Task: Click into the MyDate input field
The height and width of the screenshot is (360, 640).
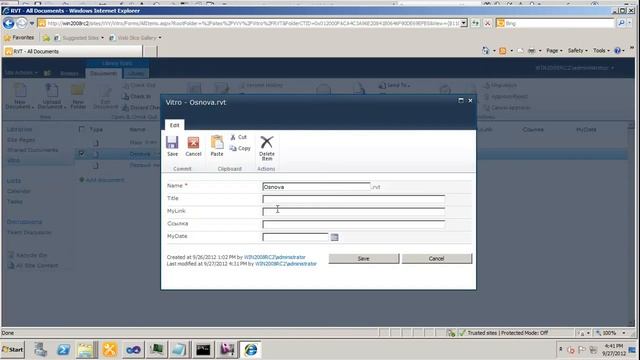Action: (x=295, y=237)
